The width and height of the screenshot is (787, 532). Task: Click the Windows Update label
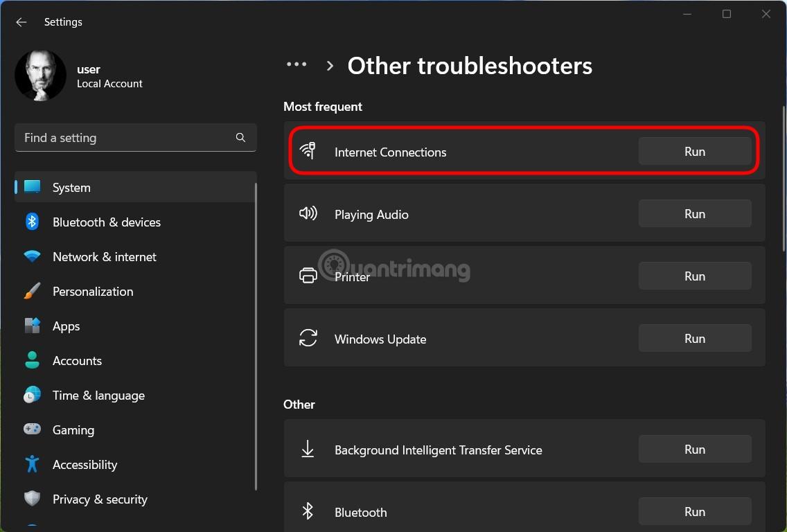(x=380, y=339)
